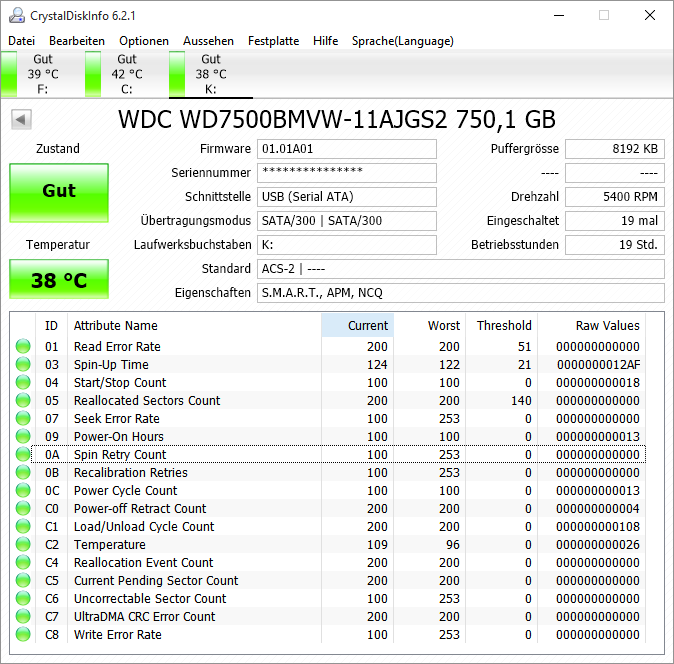The image size is (674, 664).
Task: Click status circle for Uncorrectable Sector Count
Action: click(23, 598)
